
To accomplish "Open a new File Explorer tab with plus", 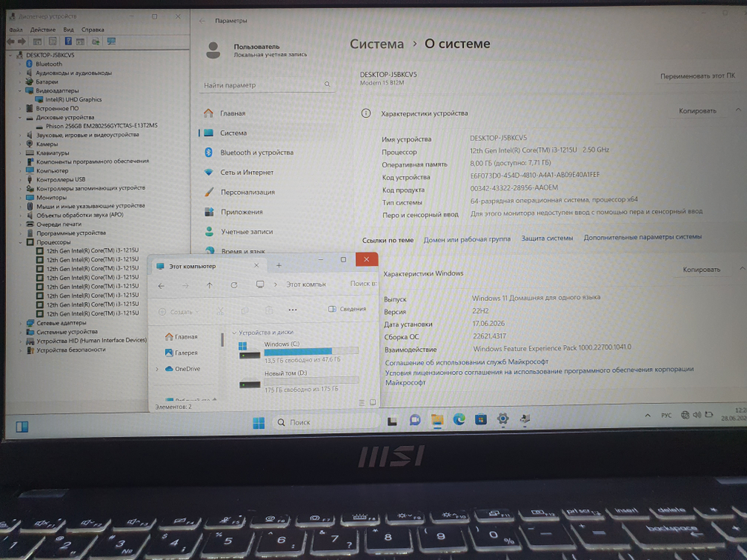I will coord(279,265).
